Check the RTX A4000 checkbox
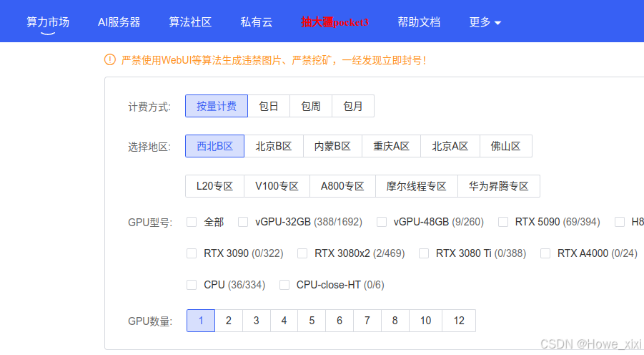The width and height of the screenshot is (644, 355). click(545, 253)
